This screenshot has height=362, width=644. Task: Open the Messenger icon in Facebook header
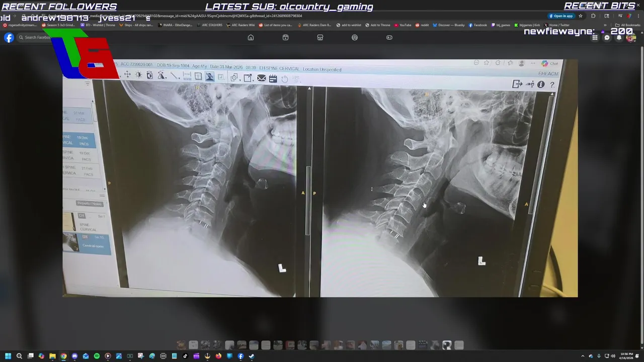(607, 38)
